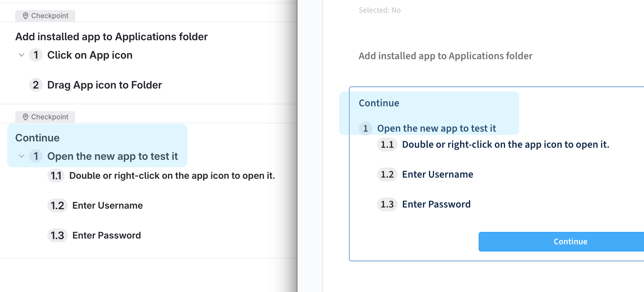This screenshot has width=644, height=292.
Task: Click the 1.2 badge in the right preview card
Action: 387,174
